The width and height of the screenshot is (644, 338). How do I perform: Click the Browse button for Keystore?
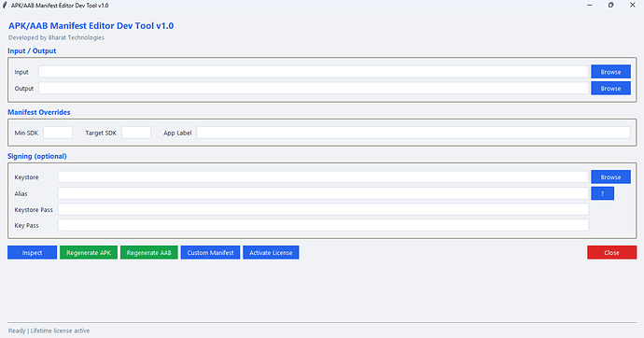(x=610, y=177)
